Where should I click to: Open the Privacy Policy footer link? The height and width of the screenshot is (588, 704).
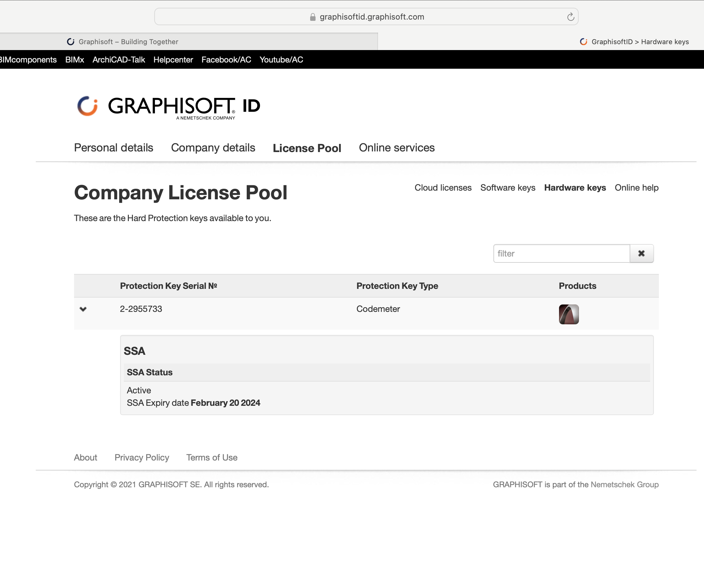(x=142, y=457)
